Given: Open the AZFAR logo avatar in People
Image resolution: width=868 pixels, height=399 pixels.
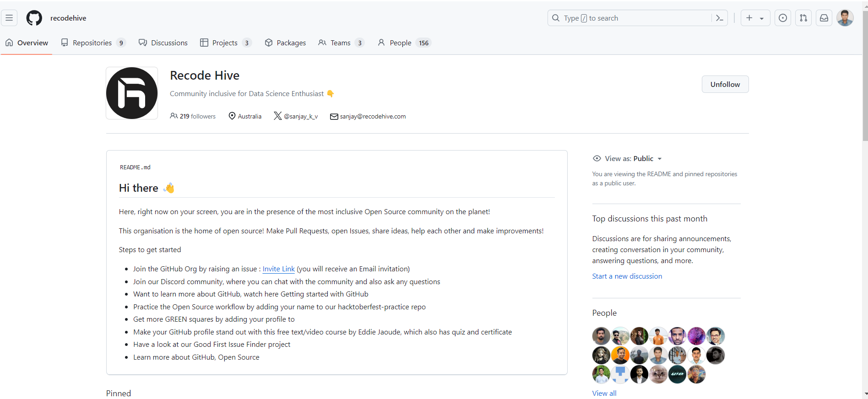Looking at the screenshot, I should [678, 374].
